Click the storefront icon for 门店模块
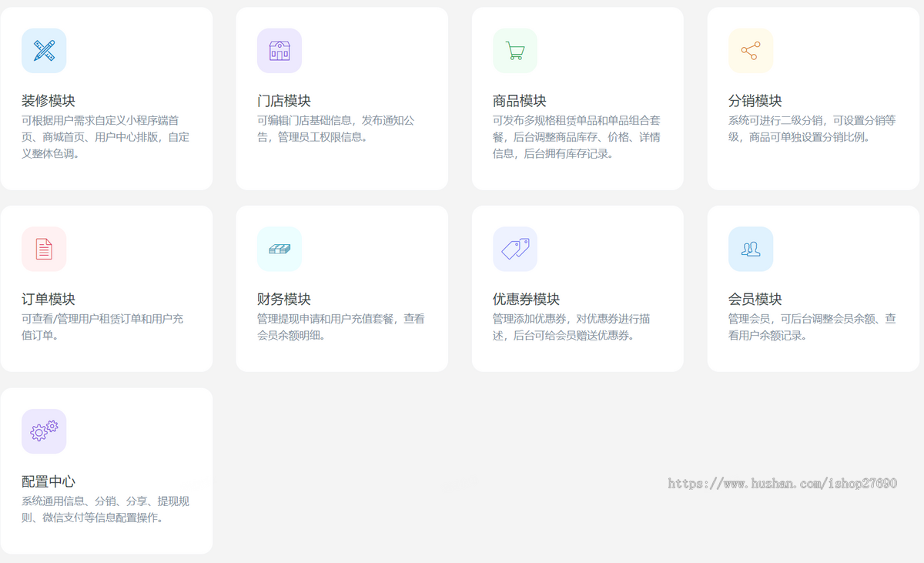 280,51
